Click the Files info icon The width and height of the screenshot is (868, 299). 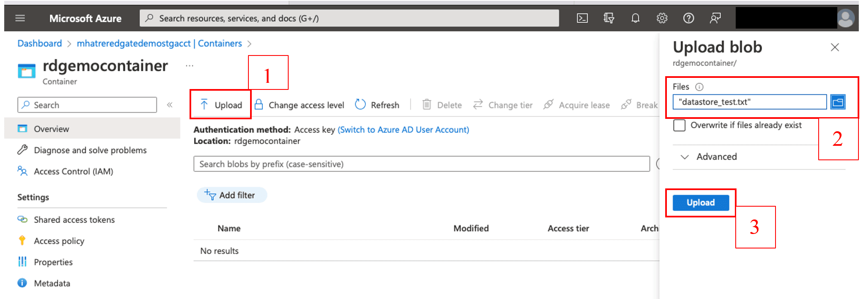pos(699,87)
